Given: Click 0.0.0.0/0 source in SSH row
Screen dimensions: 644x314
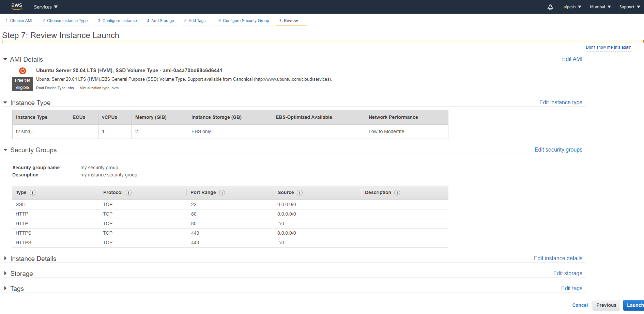Looking at the screenshot, I should pos(287,204).
